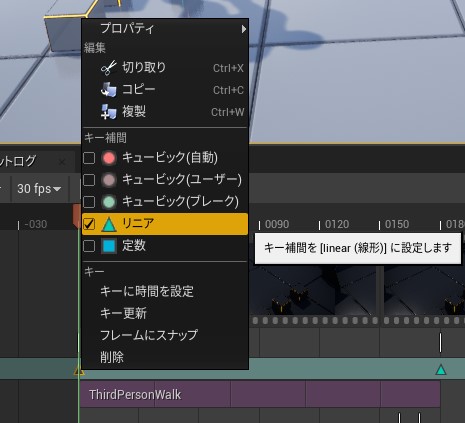Select キー更新 menu item
Viewport: 465px width, 423px height.
click(165, 313)
